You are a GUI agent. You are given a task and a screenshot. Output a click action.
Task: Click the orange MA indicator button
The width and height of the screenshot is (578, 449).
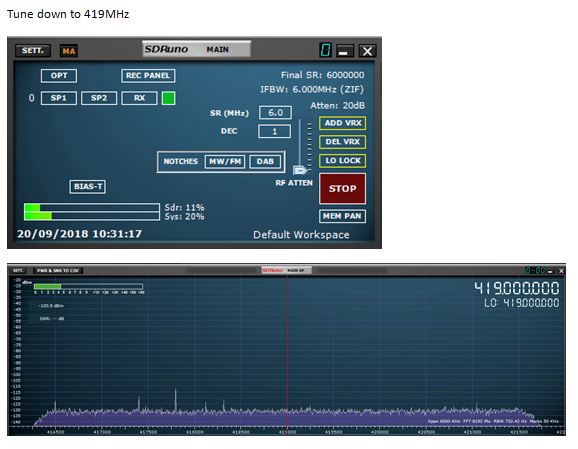(x=69, y=51)
